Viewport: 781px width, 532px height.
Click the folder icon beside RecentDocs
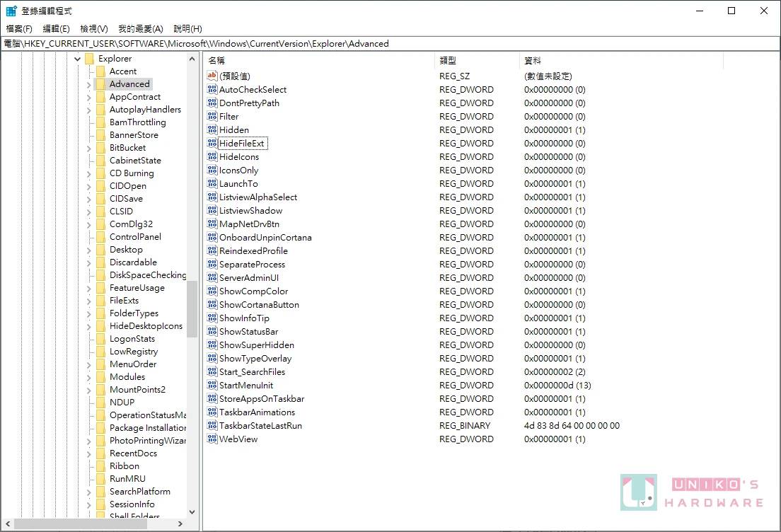[x=100, y=453]
